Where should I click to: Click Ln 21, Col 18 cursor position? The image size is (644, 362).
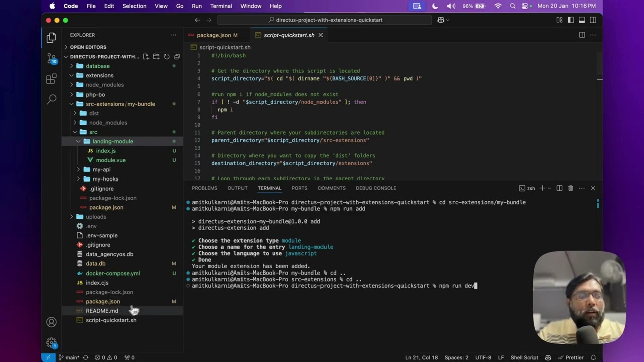[421, 357]
